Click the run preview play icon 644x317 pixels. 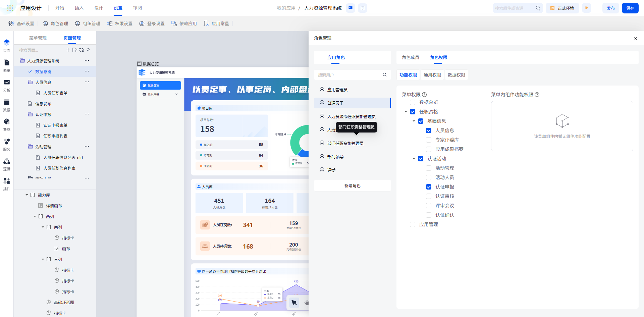pos(587,8)
